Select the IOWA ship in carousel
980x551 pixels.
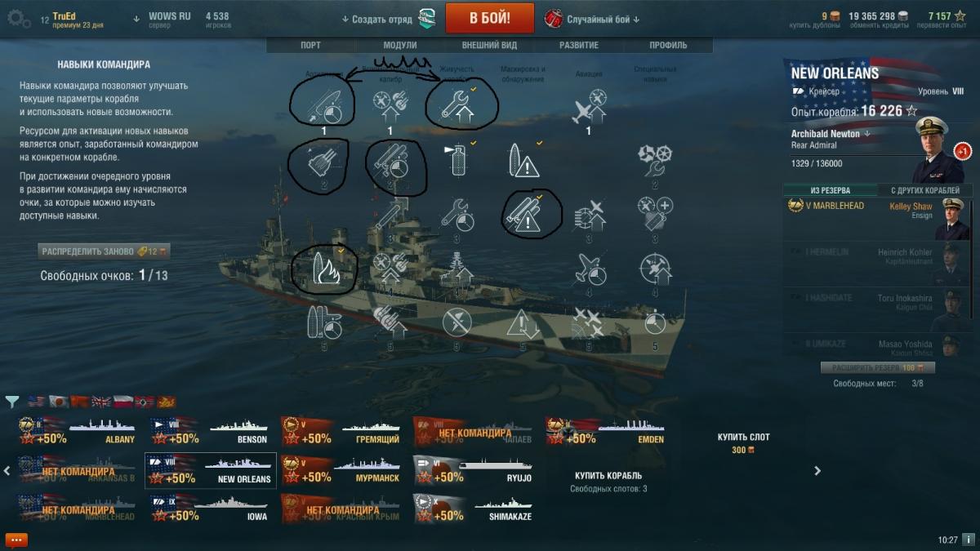211,509
